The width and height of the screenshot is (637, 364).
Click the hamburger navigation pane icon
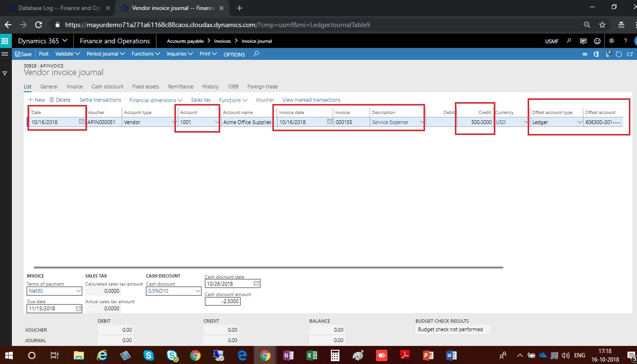pos(5,54)
